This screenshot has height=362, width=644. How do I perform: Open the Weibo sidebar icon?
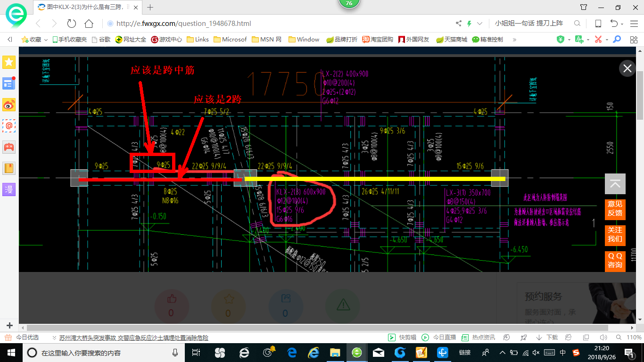pos(9,105)
